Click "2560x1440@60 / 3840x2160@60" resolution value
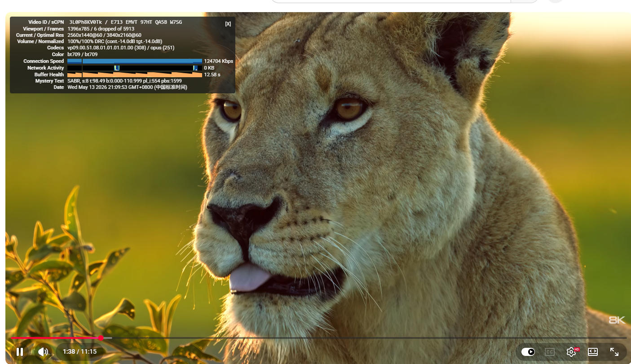Screen dimensions: 631x364 tap(104, 35)
